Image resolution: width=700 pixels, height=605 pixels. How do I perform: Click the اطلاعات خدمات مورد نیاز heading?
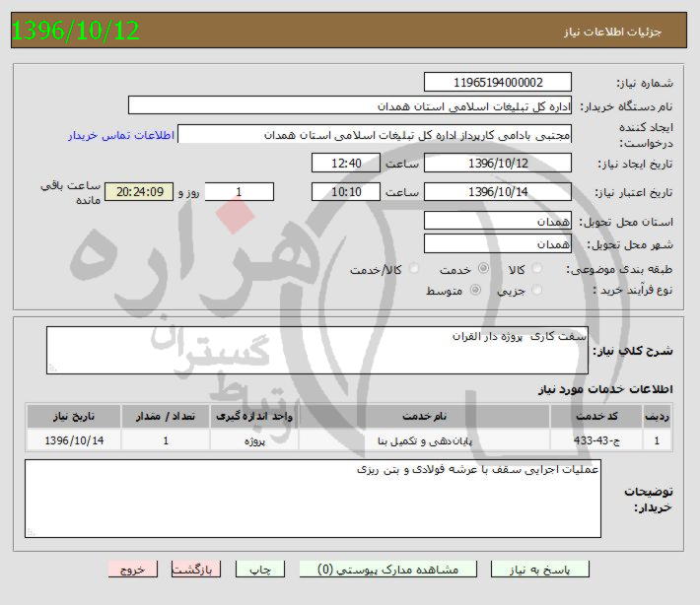pyautogui.click(x=605, y=389)
